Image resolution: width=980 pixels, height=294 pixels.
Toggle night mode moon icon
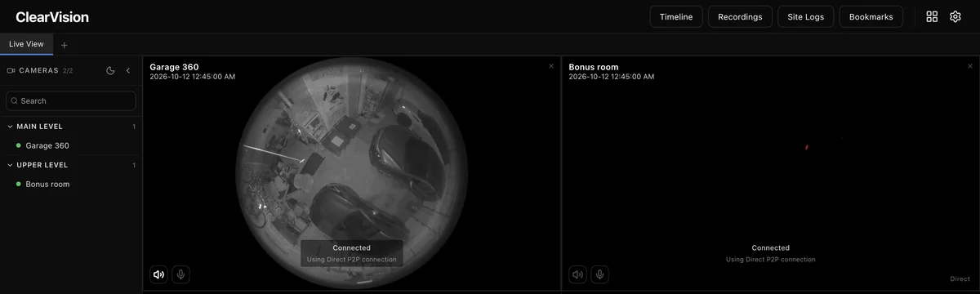coord(110,71)
